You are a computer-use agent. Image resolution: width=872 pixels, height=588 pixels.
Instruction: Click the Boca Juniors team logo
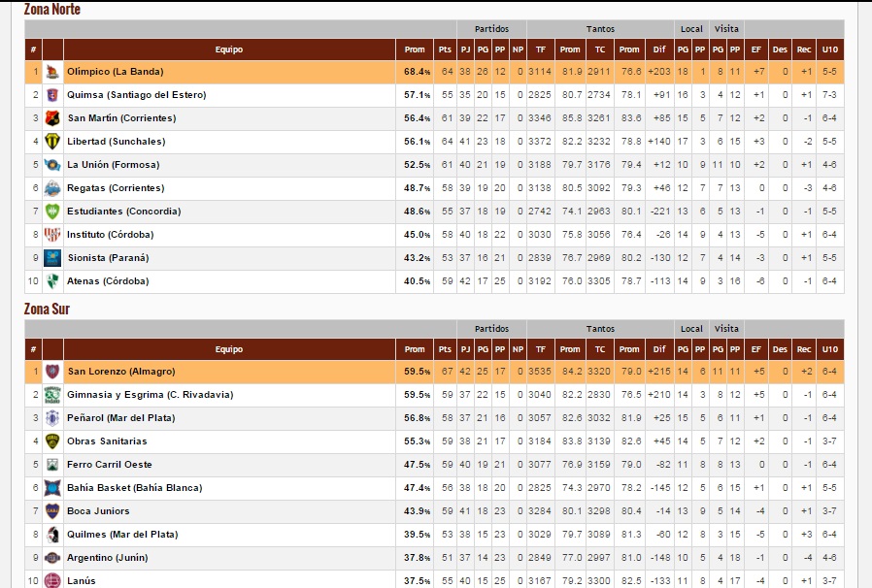click(53, 511)
